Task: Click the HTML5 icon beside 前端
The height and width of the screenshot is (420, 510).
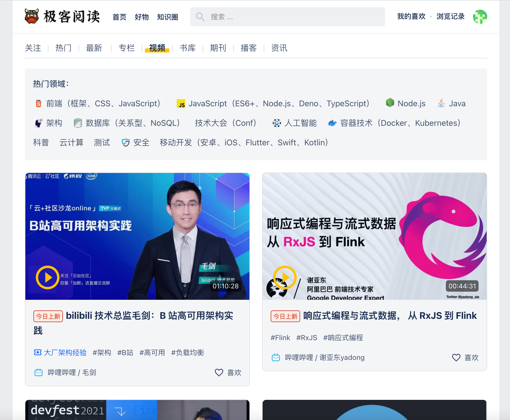Action: point(38,103)
